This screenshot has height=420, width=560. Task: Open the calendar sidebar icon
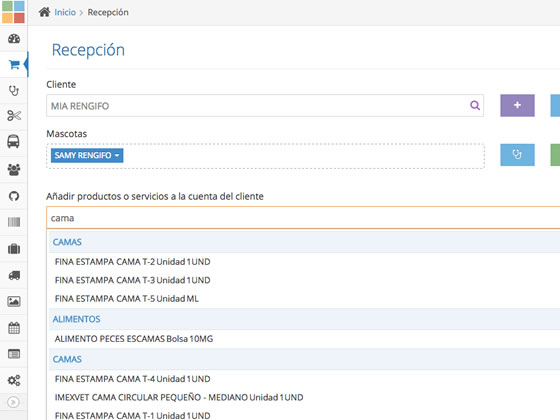click(x=14, y=328)
